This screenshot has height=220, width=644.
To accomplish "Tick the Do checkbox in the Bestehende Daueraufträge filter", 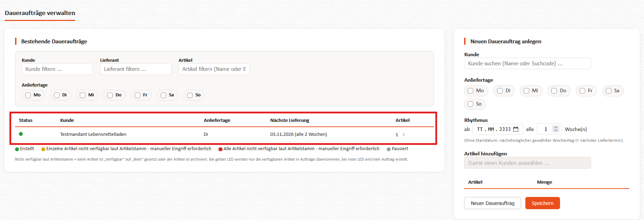I will click(x=110, y=95).
